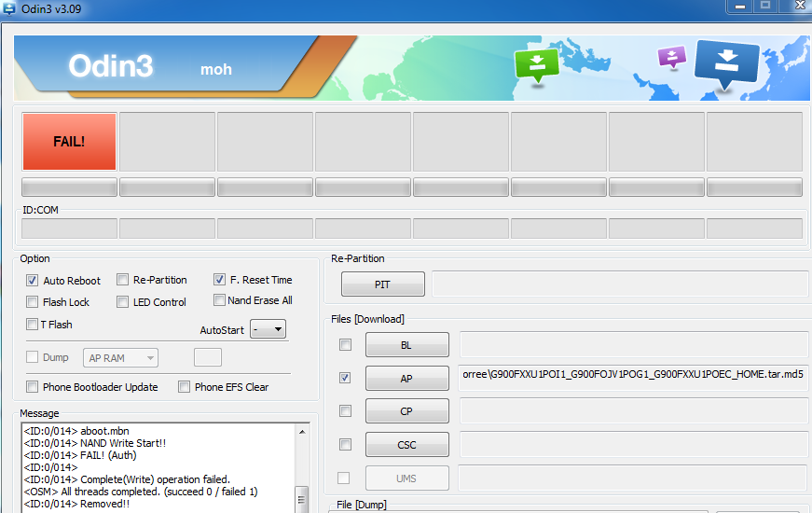The image size is (812, 513).
Task: Open the AutoStart dropdown
Action: coord(268,329)
